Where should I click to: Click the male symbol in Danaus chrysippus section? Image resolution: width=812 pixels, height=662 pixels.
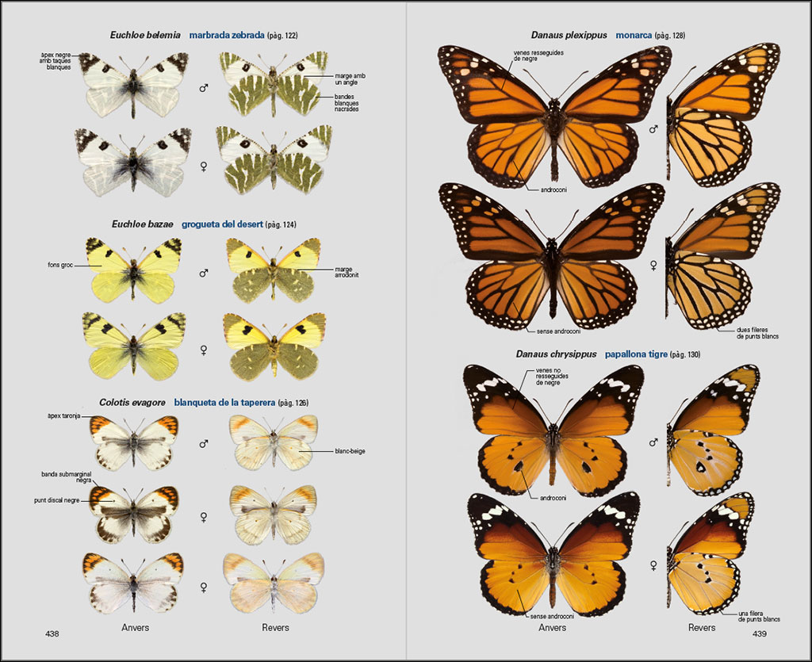point(653,442)
